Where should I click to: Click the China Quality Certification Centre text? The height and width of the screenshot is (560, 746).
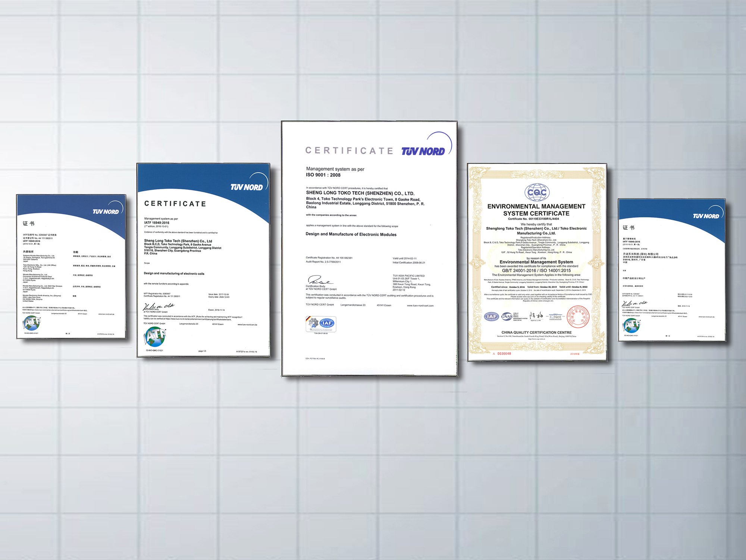[536, 332]
